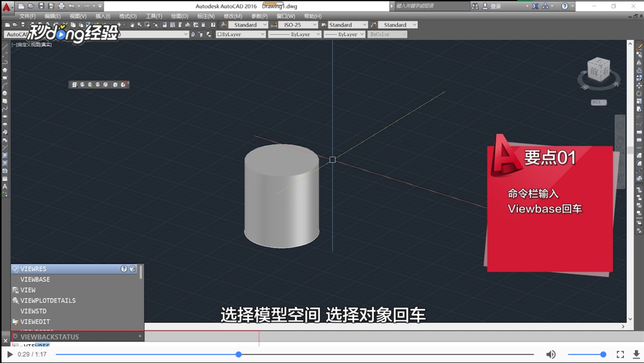Viewport: 644px width, 363px height.
Task: Select the Line tool in draw toolbar
Action: 5,46
